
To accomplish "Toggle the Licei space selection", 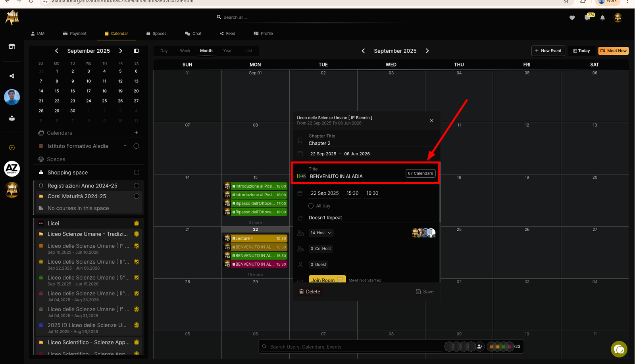I will click(137, 223).
